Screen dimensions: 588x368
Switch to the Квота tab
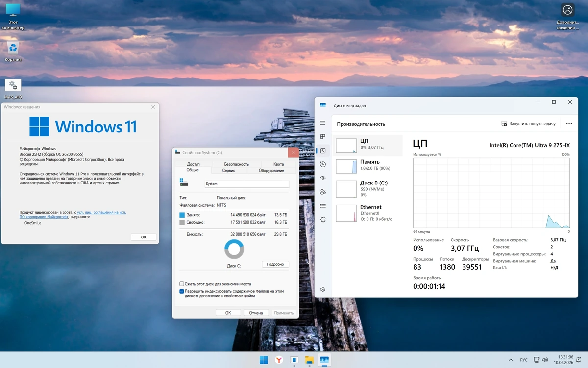(279, 164)
